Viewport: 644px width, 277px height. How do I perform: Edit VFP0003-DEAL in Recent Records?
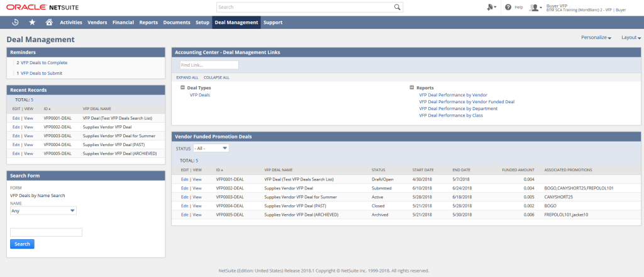(16, 135)
